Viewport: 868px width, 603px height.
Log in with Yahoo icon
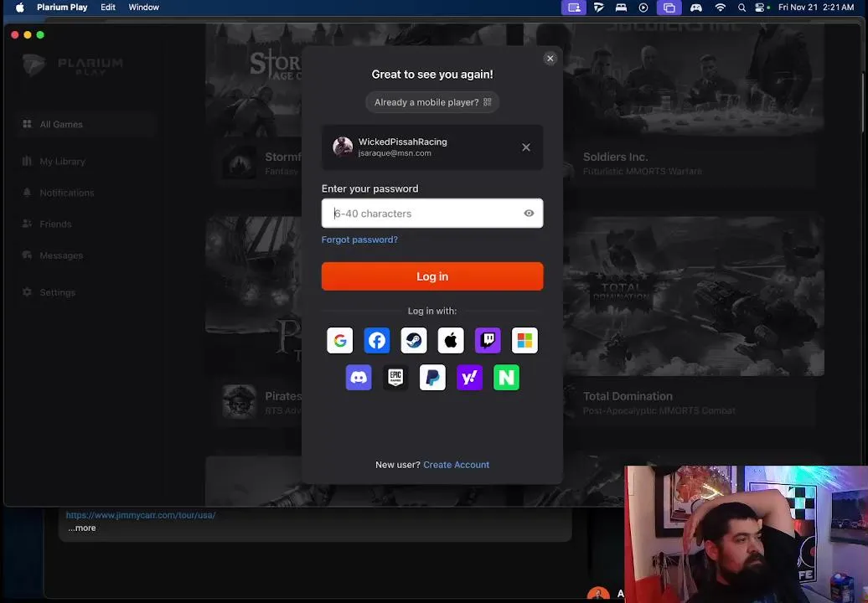(469, 377)
